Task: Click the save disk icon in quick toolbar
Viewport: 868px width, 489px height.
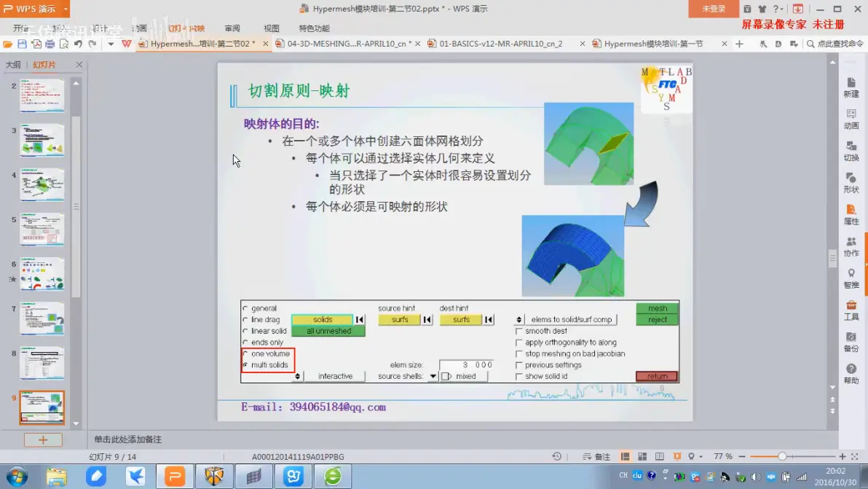Action: (x=22, y=44)
